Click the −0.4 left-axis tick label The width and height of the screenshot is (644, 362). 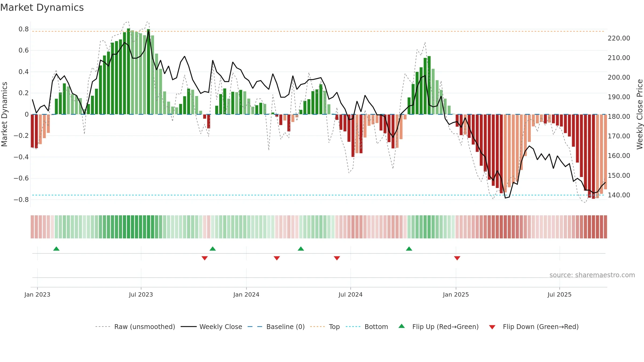(x=21, y=157)
